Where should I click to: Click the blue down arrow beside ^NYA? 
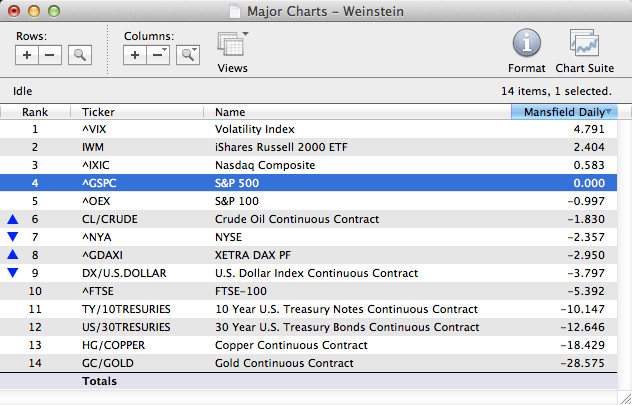point(12,237)
